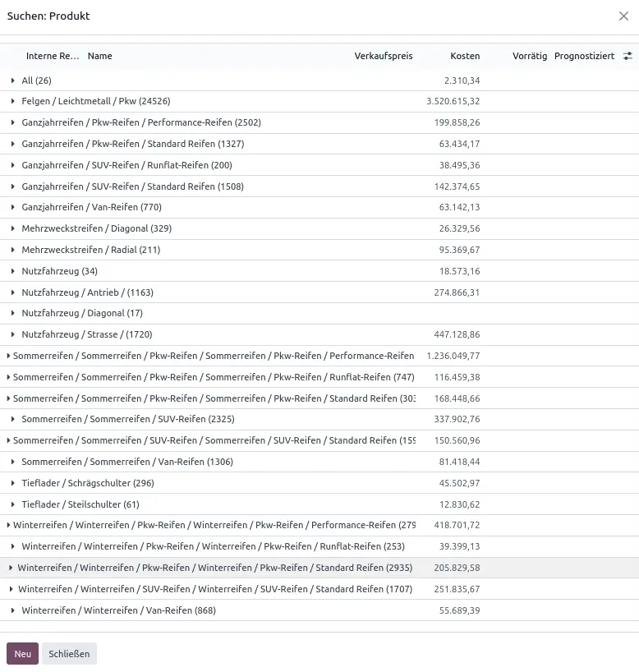Click the Neu button
The width and height of the screenshot is (639, 672).
(x=22, y=654)
